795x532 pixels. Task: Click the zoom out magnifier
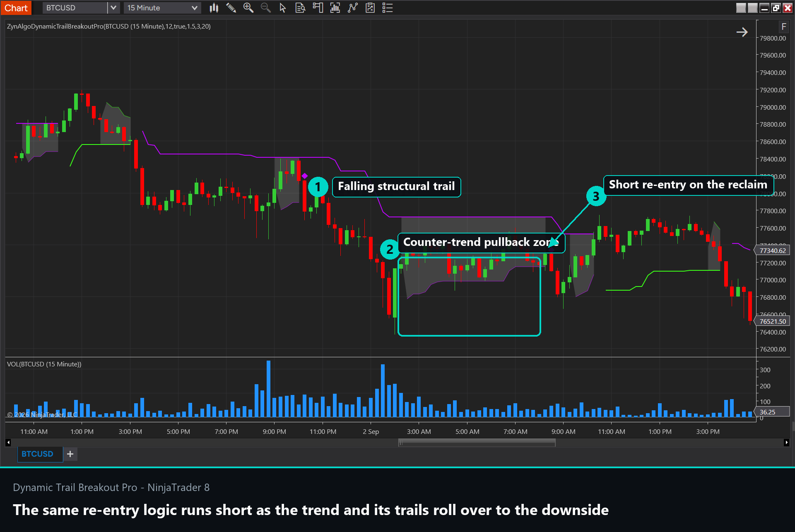tap(266, 8)
